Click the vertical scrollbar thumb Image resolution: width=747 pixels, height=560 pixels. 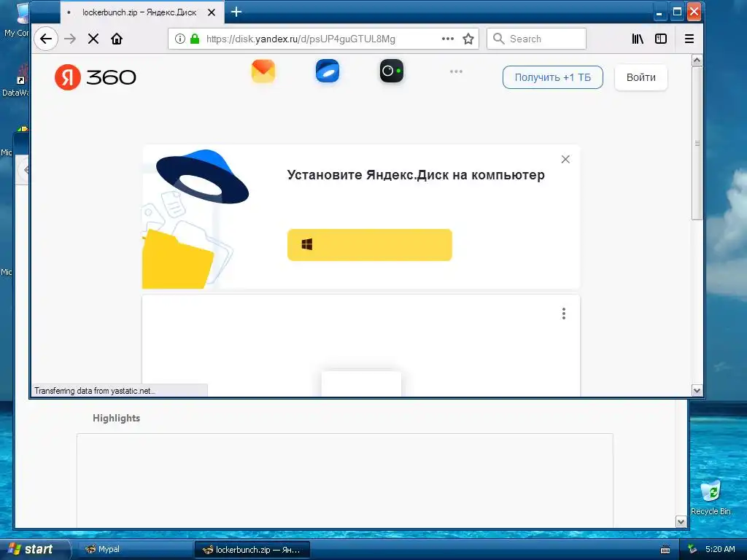tap(697, 143)
